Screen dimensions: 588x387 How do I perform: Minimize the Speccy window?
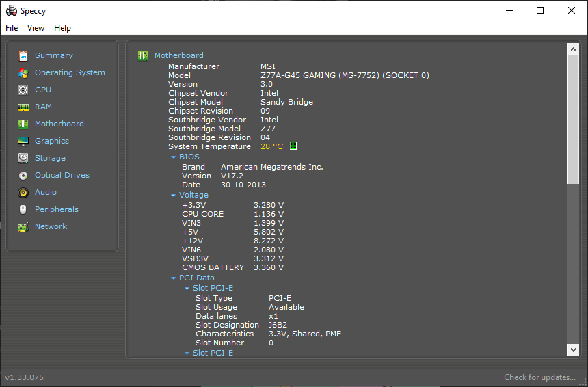(509, 10)
